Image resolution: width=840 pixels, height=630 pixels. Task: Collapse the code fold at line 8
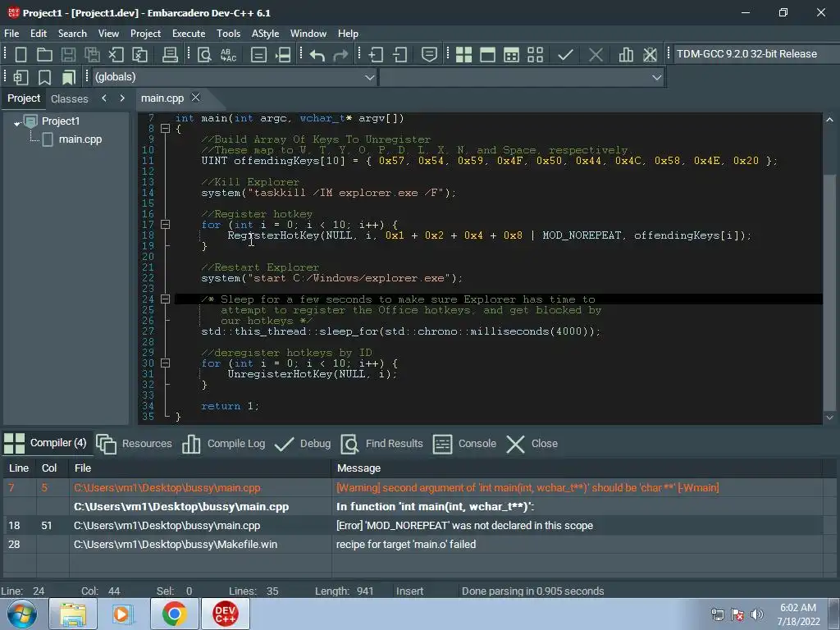click(x=166, y=129)
